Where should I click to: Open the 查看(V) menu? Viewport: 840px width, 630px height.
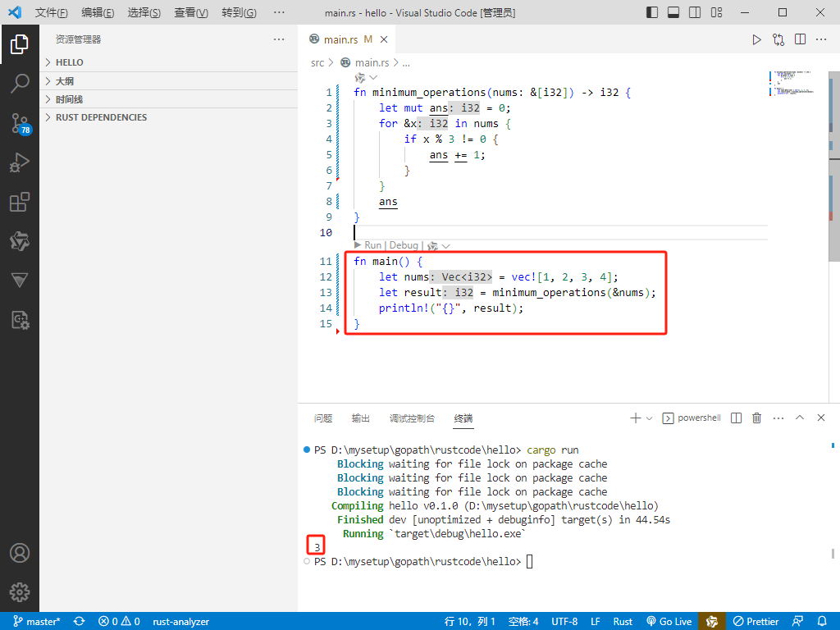click(x=191, y=12)
